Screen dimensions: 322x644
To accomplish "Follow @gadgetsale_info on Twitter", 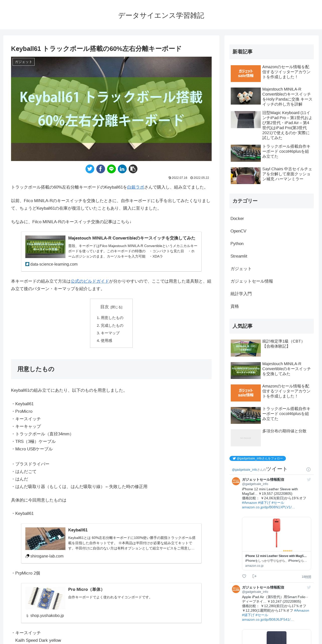I will [258, 458].
